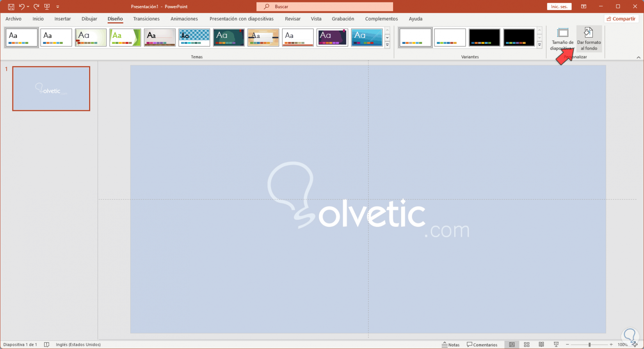
Task: Click the Buscar search box
Action: (325, 7)
